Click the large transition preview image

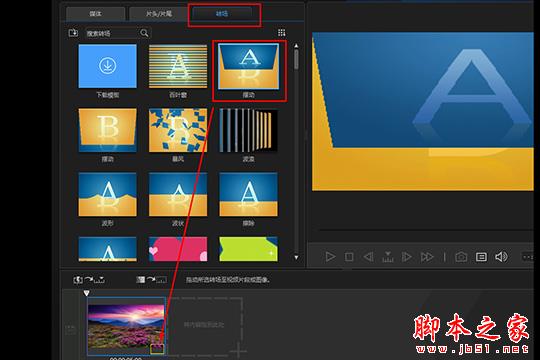coord(423,111)
